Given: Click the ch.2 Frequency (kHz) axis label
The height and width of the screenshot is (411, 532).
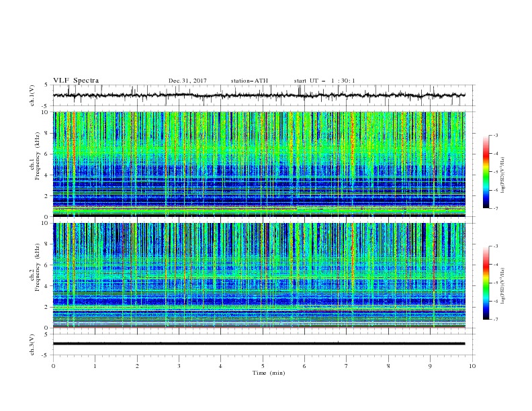Looking at the screenshot, I should click(36, 267).
